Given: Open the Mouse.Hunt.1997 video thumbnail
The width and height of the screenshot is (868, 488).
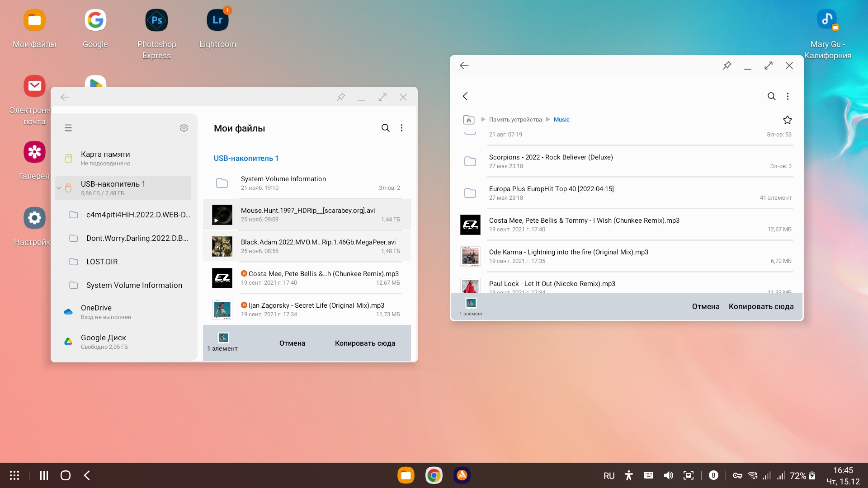Looking at the screenshot, I should pyautogui.click(x=222, y=215).
